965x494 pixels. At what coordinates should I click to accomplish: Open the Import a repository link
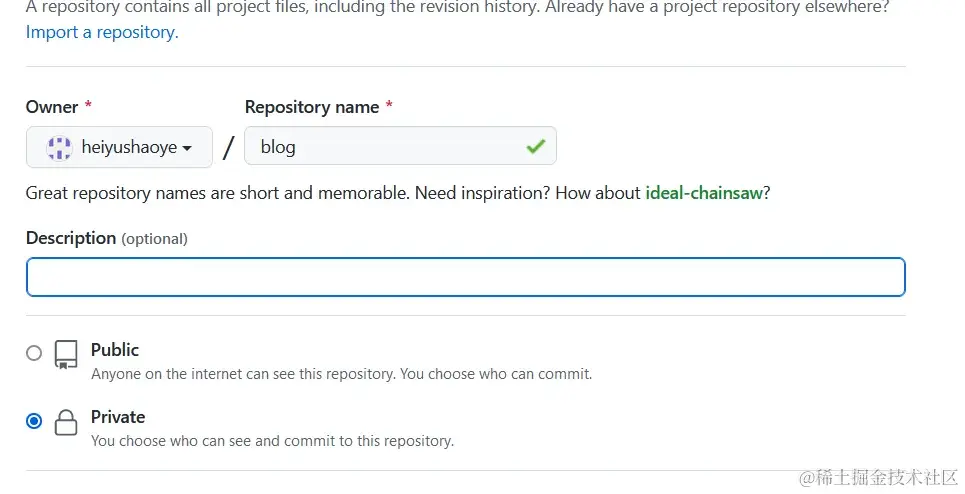point(102,32)
